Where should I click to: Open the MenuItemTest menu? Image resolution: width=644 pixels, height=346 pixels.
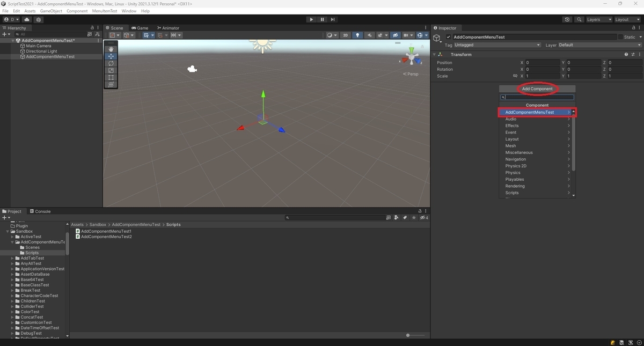pos(104,11)
